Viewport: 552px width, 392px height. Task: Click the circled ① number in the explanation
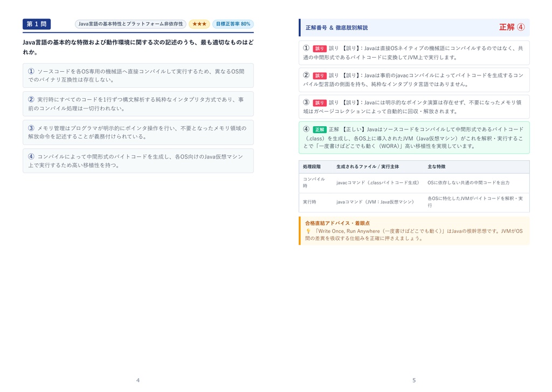[306, 48]
